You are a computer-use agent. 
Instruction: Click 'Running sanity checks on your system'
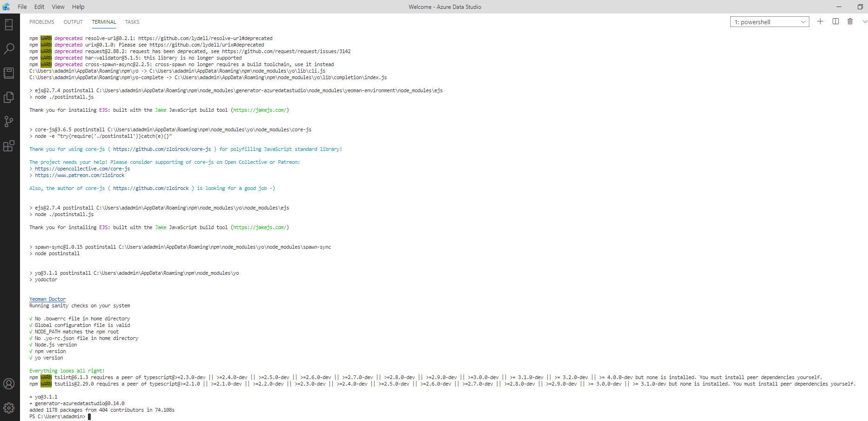[80, 306]
